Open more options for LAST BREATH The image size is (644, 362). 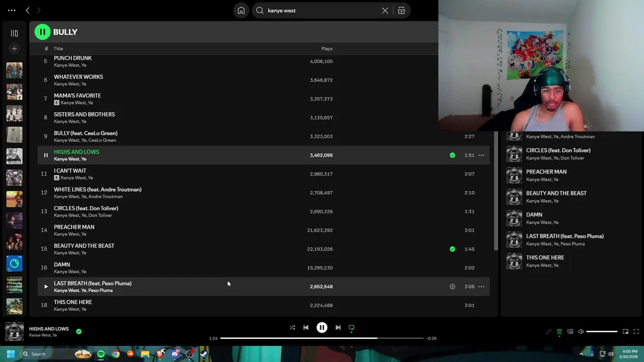481,287
